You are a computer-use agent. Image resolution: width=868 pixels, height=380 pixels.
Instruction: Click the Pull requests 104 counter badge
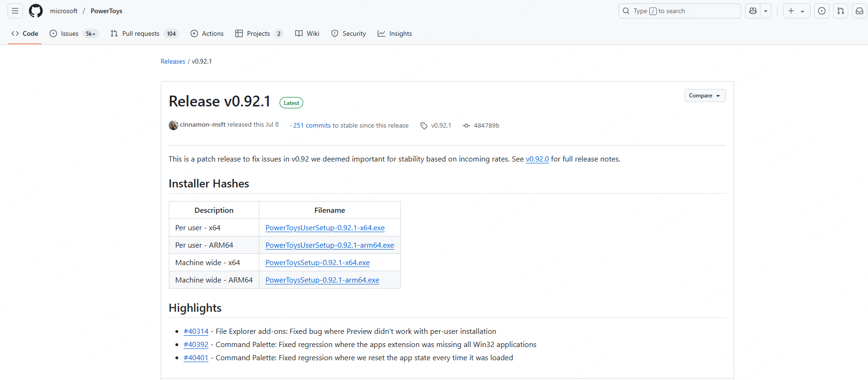pyautogui.click(x=171, y=33)
